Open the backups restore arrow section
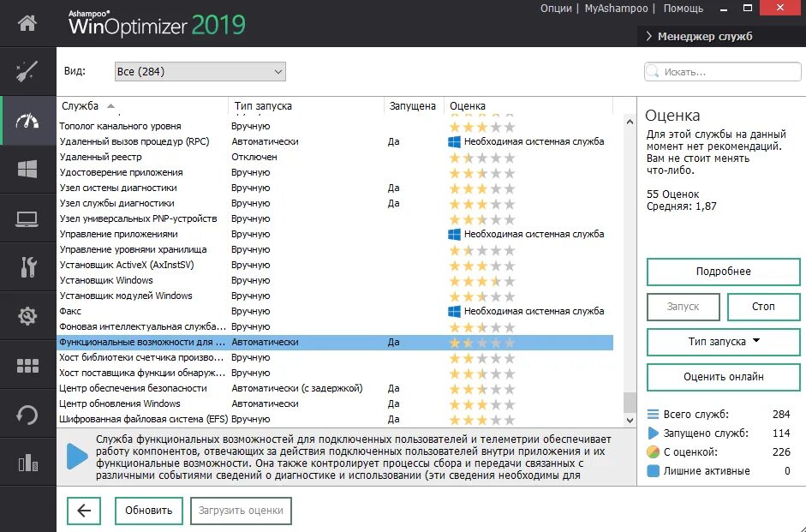This screenshot has height=532, width=806. tap(27, 415)
